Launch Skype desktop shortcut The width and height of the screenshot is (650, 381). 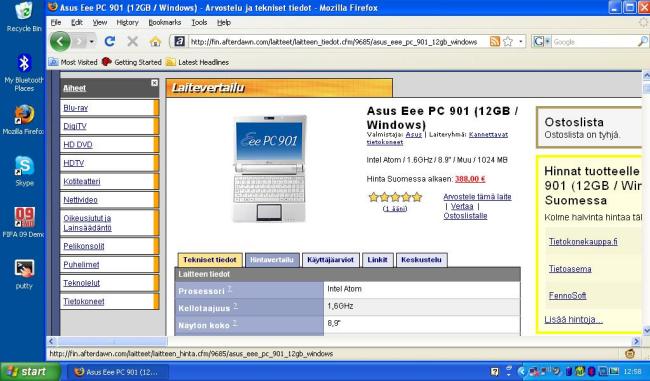24,171
